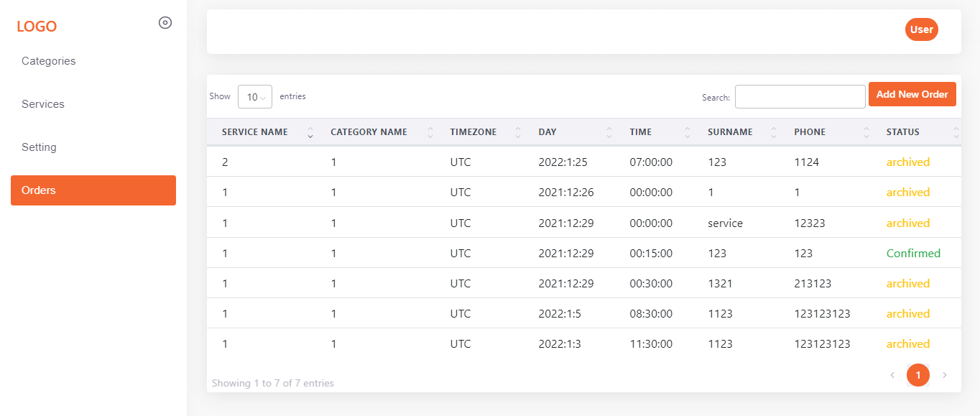The image size is (980, 416).
Task: Open the entries-per-page dropdown
Action: [x=255, y=97]
